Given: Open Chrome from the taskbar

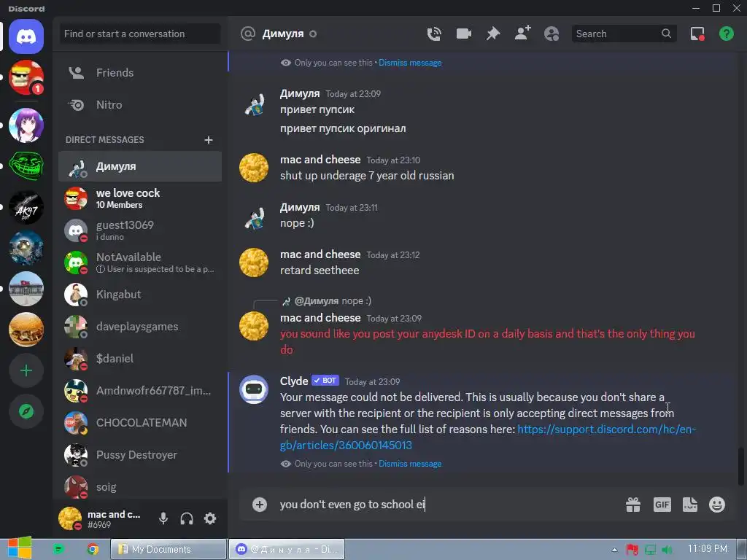Looking at the screenshot, I should click(93, 549).
